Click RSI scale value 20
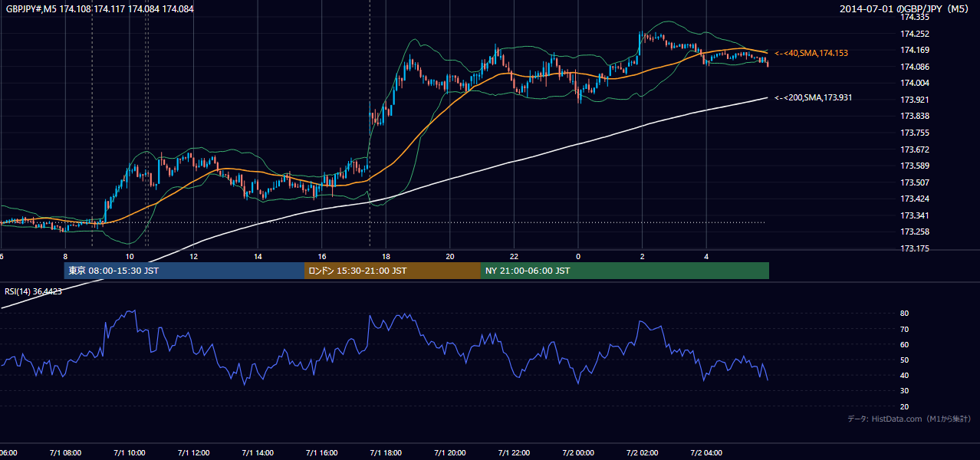Screen dimensions: 980x460 coord(905,406)
